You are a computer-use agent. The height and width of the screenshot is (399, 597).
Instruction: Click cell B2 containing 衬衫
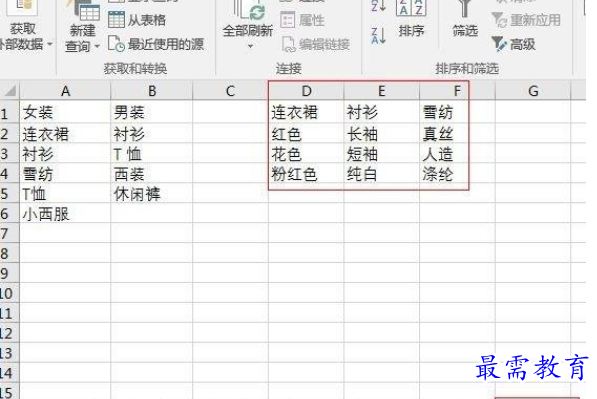point(152,134)
